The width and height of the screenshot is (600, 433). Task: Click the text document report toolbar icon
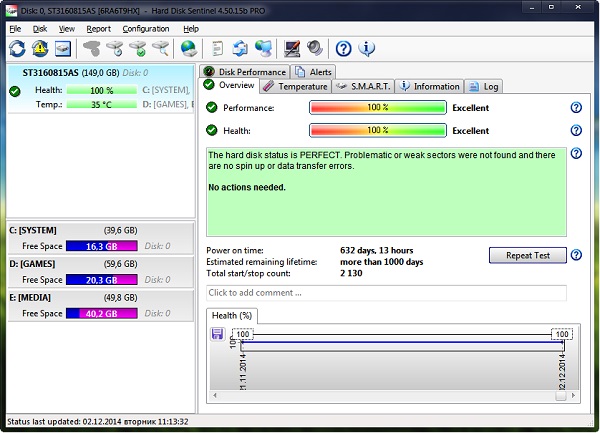click(217, 49)
